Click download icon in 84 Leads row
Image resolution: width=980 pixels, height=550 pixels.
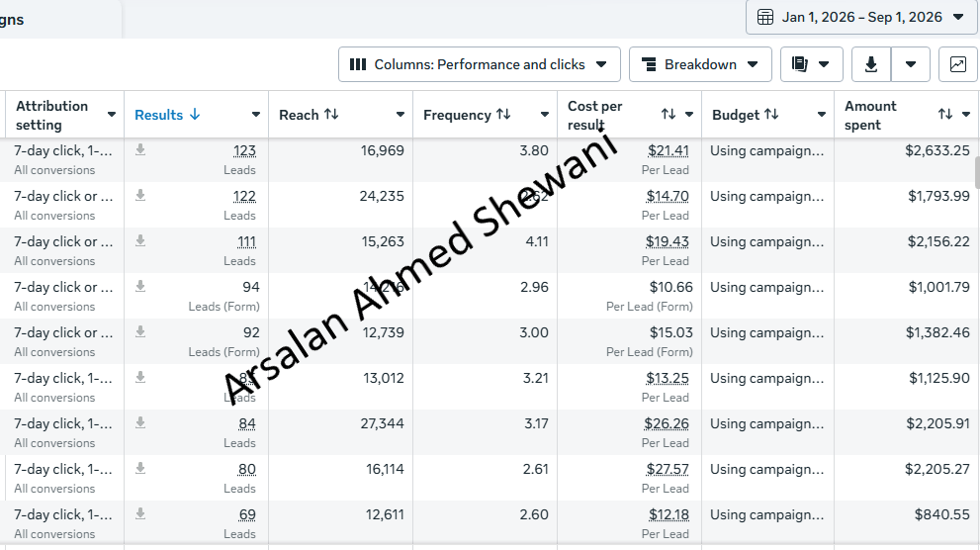(x=140, y=423)
